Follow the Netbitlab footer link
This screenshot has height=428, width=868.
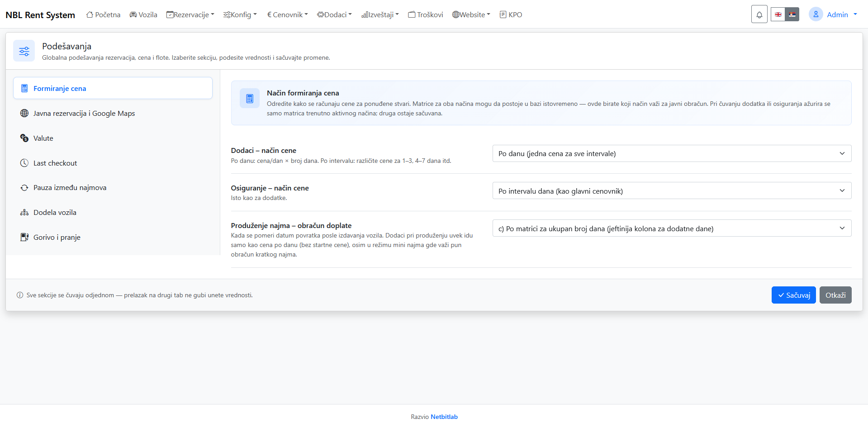point(444,417)
